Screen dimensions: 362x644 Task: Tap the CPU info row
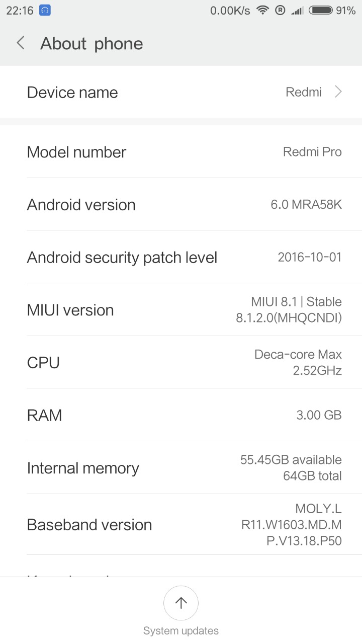point(181,363)
